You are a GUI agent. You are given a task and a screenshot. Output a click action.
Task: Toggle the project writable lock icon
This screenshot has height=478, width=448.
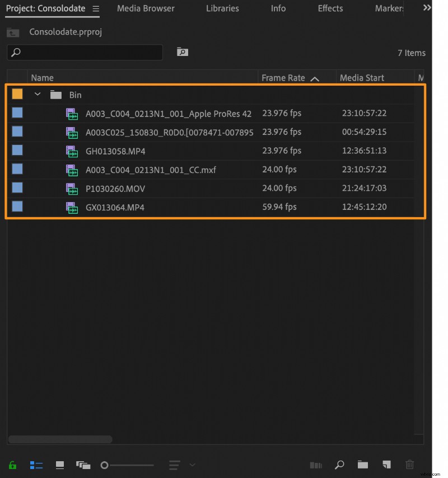[x=12, y=465]
